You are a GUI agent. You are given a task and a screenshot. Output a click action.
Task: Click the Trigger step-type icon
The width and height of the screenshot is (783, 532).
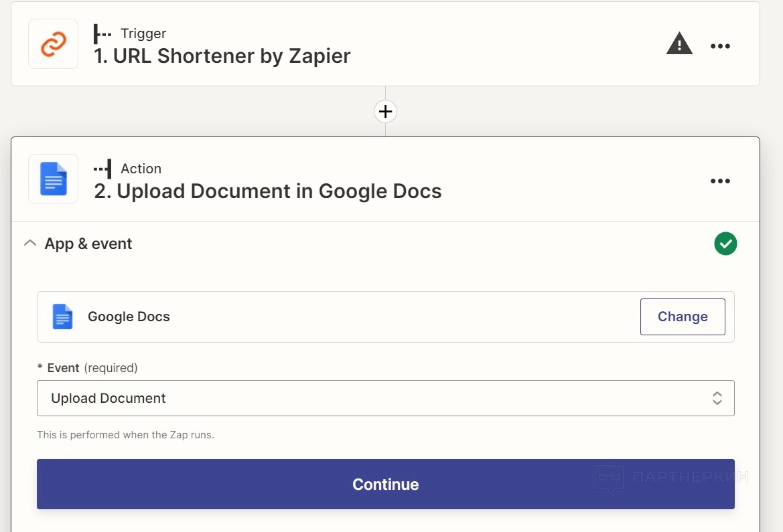(102, 33)
